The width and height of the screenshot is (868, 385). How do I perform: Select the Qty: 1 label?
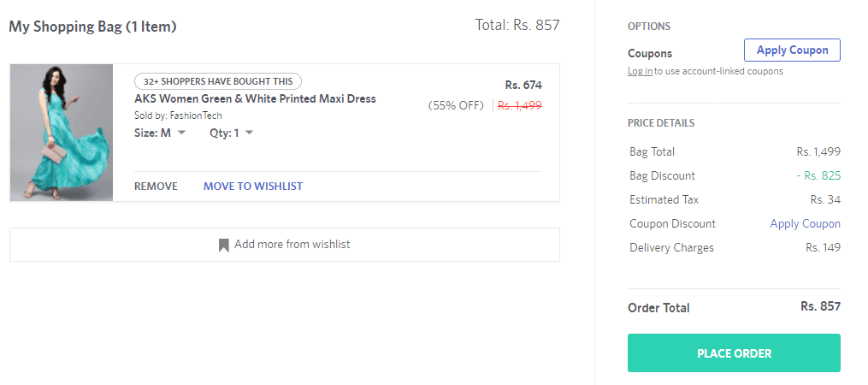coord(224,133)
